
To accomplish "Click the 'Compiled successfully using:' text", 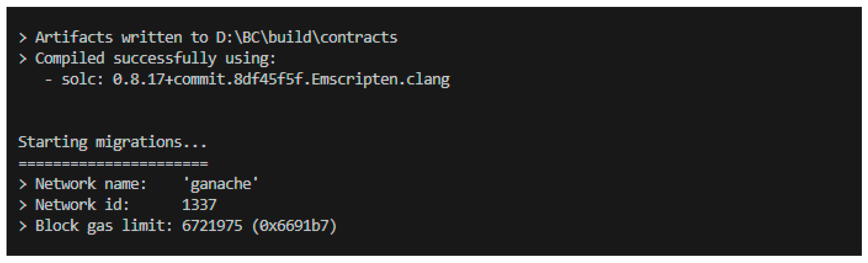I will click(155, 59).
